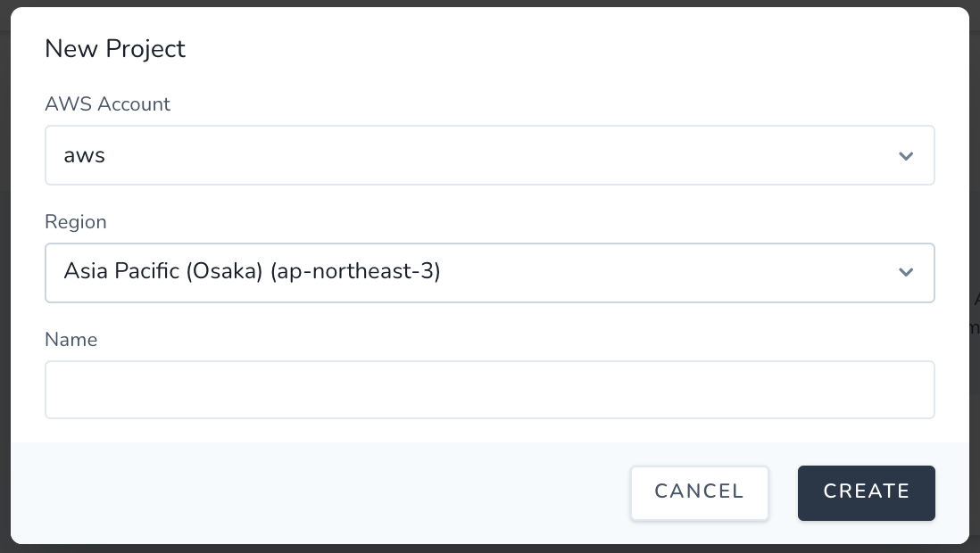Change the region from Osaka ap-northeast-3

point(489,272)
